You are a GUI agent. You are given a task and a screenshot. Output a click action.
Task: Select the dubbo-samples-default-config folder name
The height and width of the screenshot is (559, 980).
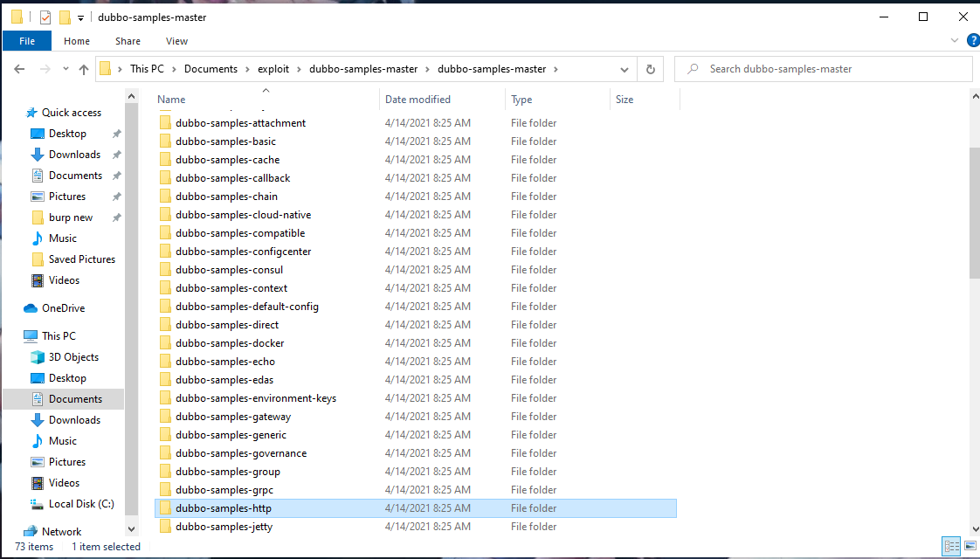[x=247, y=307]
